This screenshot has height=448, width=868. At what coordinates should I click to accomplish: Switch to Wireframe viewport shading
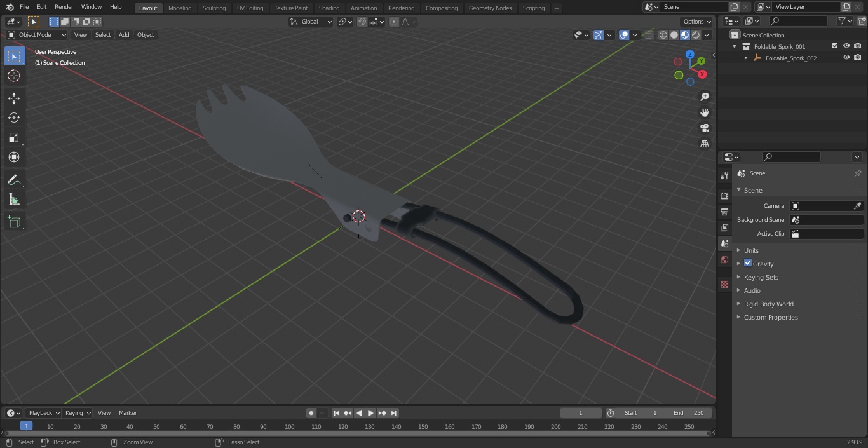pos(663,35)
